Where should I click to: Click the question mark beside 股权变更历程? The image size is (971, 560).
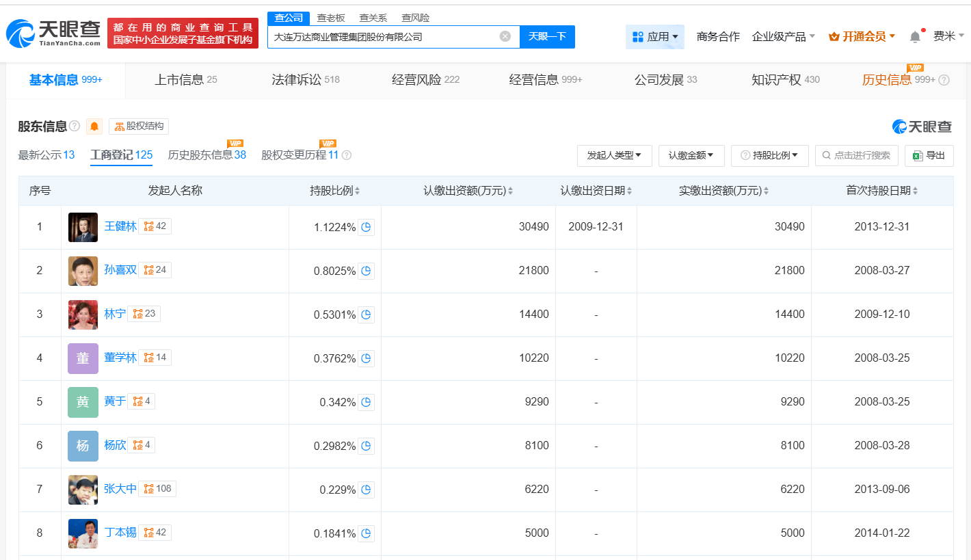[346, 155]
